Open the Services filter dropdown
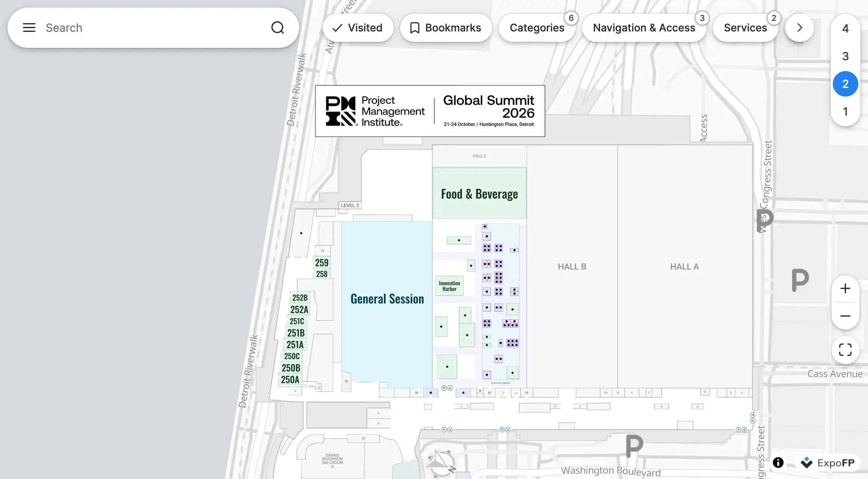This screenshot has width=868, height=479. (x=745, y=28)
